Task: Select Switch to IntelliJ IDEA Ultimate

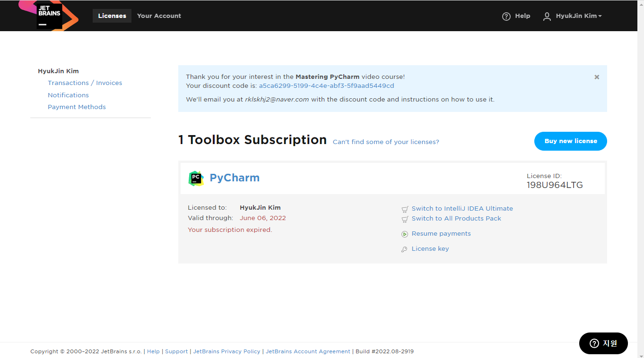Action: point(462,209)
